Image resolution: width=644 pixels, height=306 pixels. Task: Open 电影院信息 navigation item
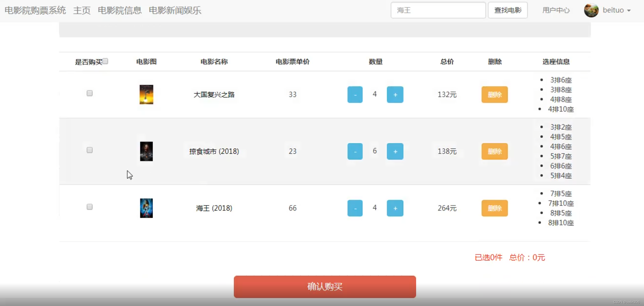120,10
